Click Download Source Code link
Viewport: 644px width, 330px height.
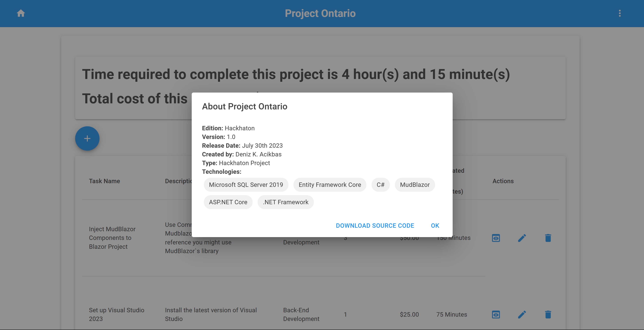[375, 225]
